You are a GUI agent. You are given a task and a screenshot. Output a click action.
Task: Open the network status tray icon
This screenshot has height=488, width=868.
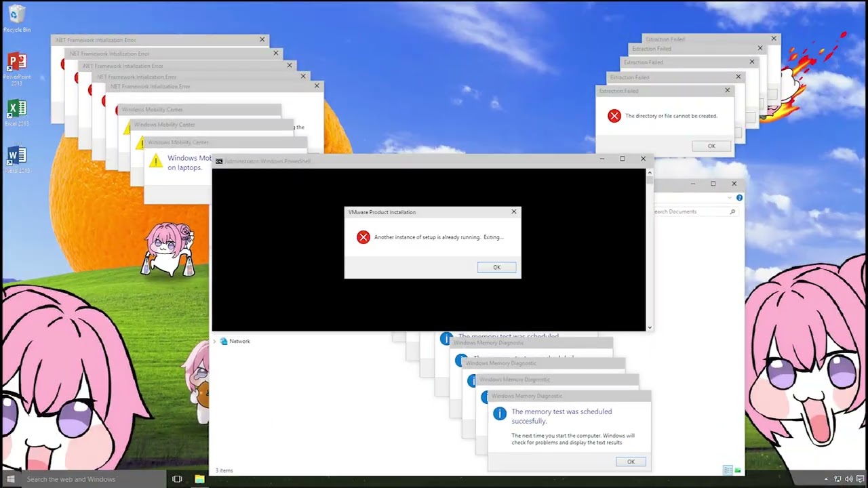point(837,479)
